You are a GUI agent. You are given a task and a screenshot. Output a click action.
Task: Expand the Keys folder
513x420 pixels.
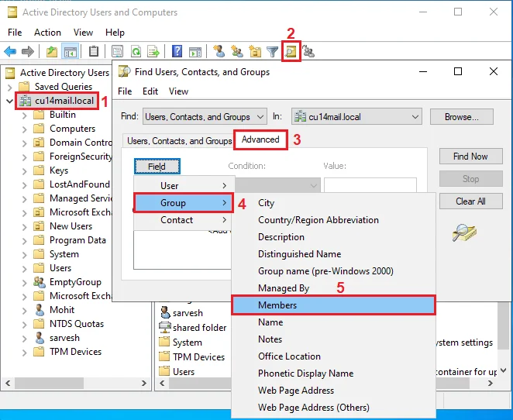pyautogui.click(x=25, y=170)
